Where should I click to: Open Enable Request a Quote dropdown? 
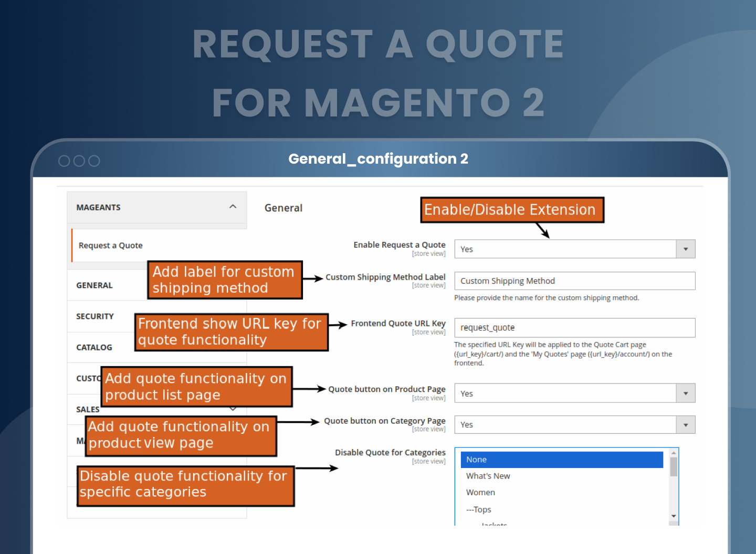coord(574,249)
